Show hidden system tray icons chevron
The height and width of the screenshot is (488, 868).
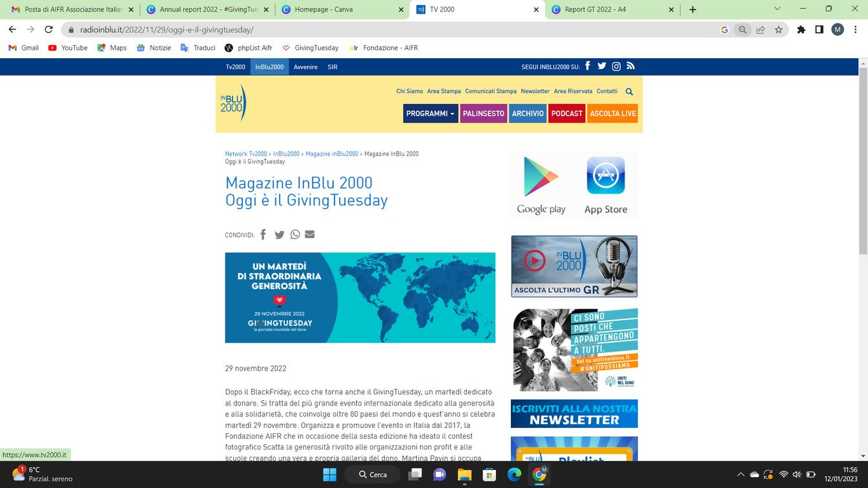[741, 474]
